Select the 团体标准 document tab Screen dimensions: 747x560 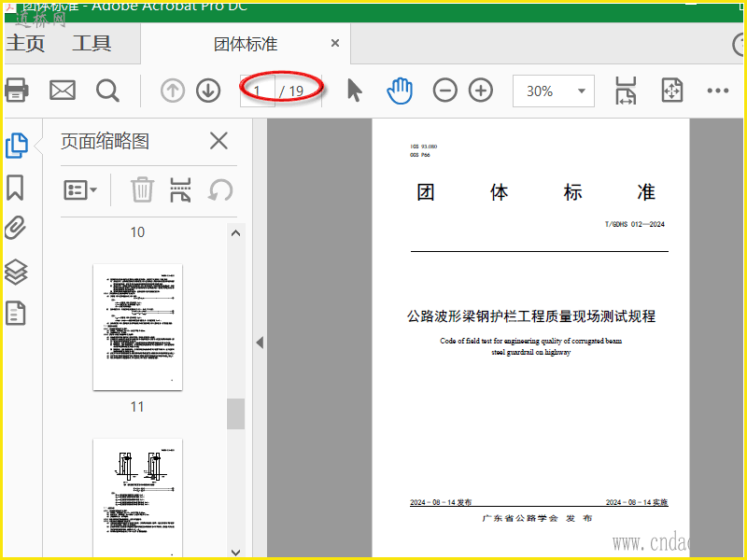(x=246, y=44)
